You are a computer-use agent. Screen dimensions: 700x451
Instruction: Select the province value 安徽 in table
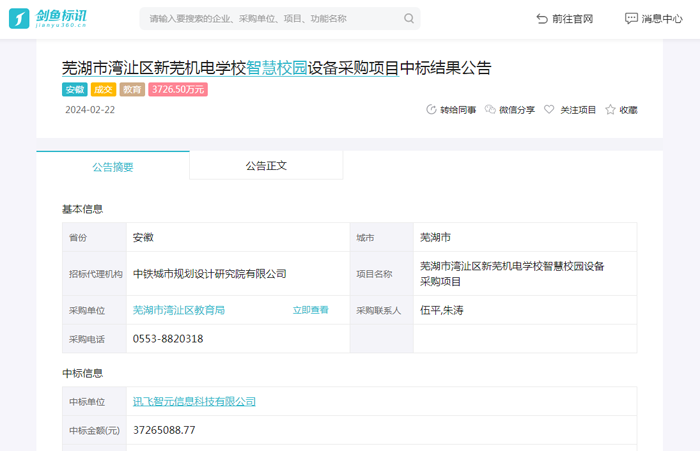[143, 237]
